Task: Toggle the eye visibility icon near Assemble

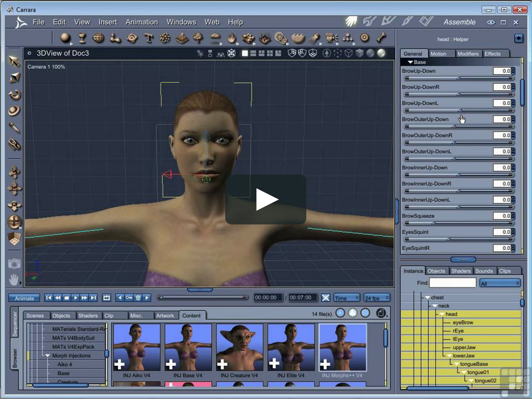Action: (491, 22)
